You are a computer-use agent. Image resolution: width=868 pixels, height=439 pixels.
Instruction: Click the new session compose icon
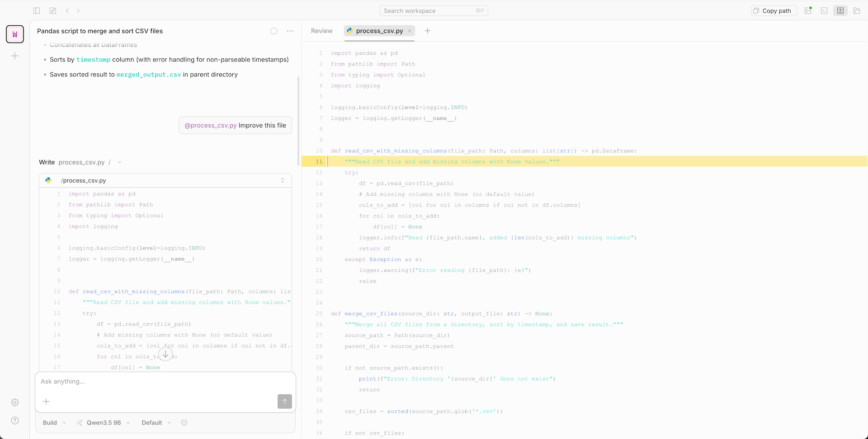tap(53, 10)
